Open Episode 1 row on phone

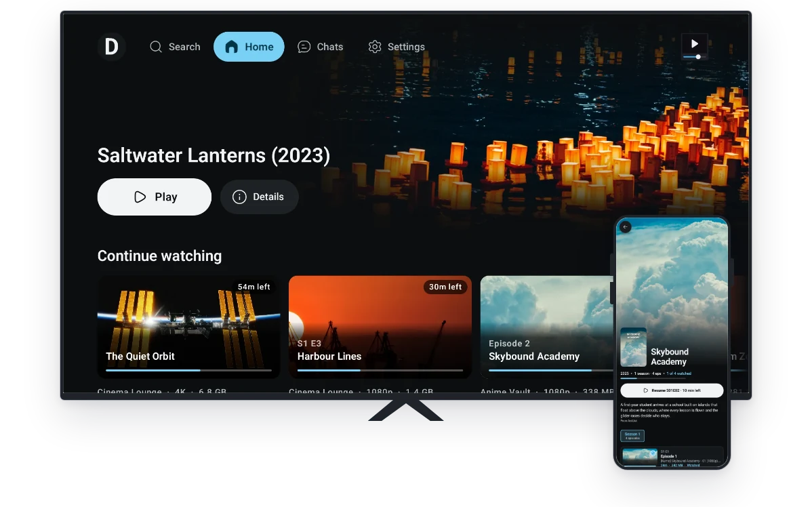coord(672,458)
